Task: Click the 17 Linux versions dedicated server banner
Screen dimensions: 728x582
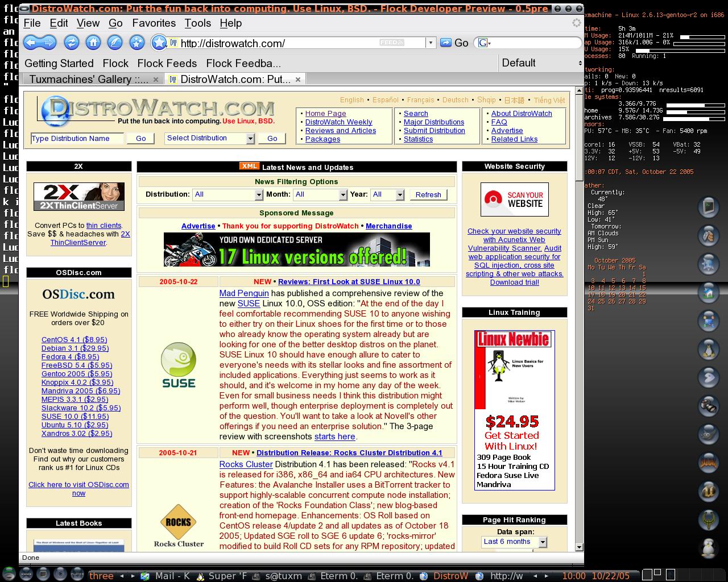Action: [x=297, y=250]
